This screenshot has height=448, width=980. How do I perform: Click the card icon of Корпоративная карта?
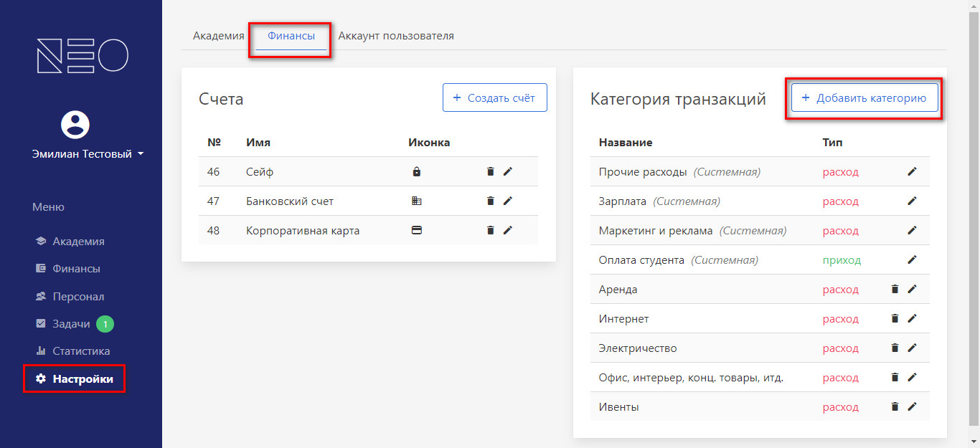pos(417,231)
